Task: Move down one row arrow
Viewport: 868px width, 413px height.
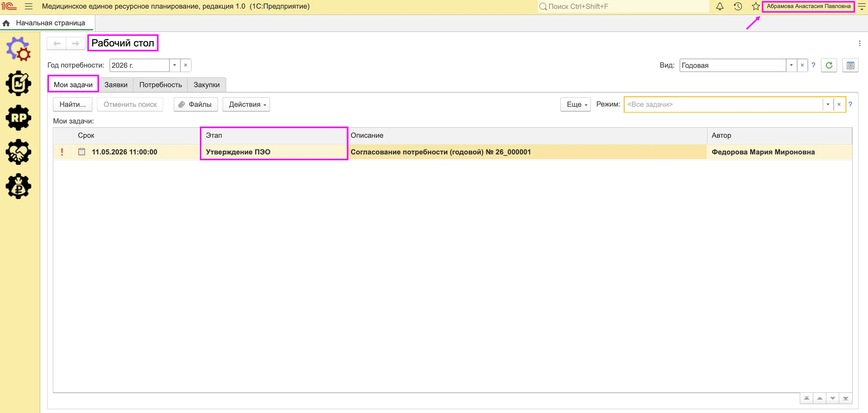Action: point(833,398)
